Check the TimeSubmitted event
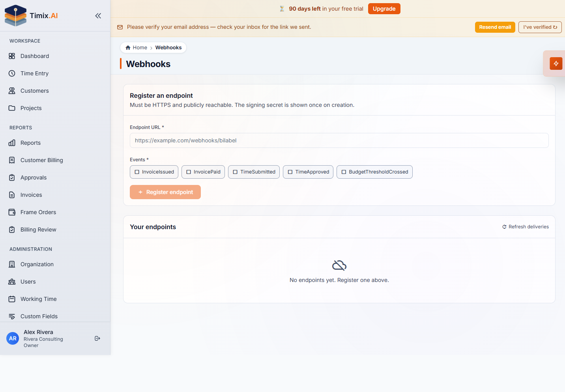This screenshot has height=392, width=565. (x=235, y=172)
